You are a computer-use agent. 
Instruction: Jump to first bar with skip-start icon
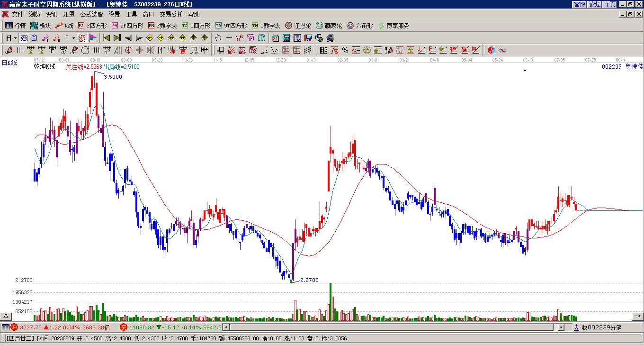[x=106, y=38]
